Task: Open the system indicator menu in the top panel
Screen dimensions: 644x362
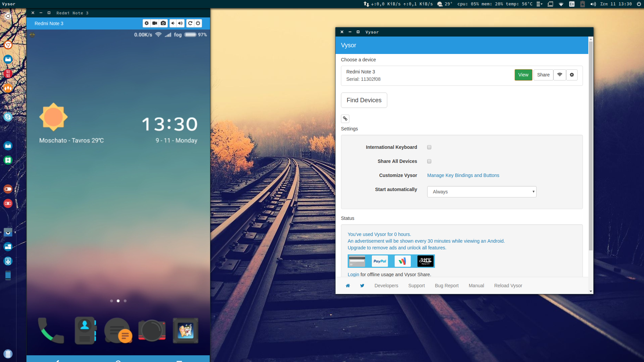Action: (539, 4)
